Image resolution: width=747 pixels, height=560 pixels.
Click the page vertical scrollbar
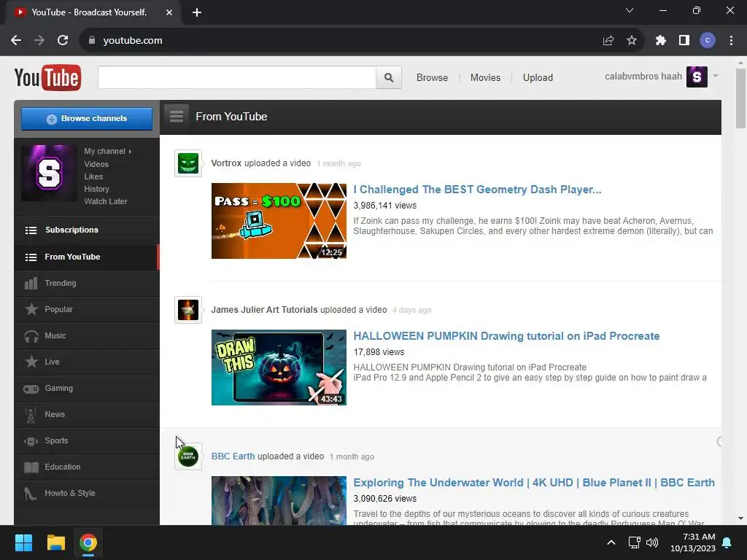click(x=740, y=98)
